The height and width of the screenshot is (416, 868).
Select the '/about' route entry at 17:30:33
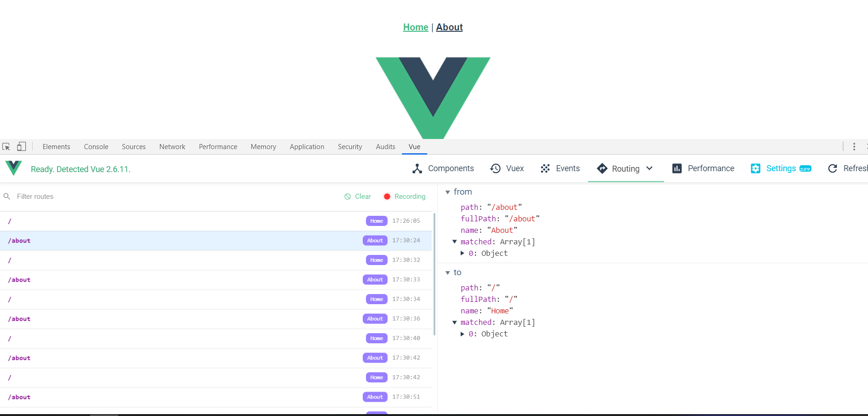coord(216,280)
